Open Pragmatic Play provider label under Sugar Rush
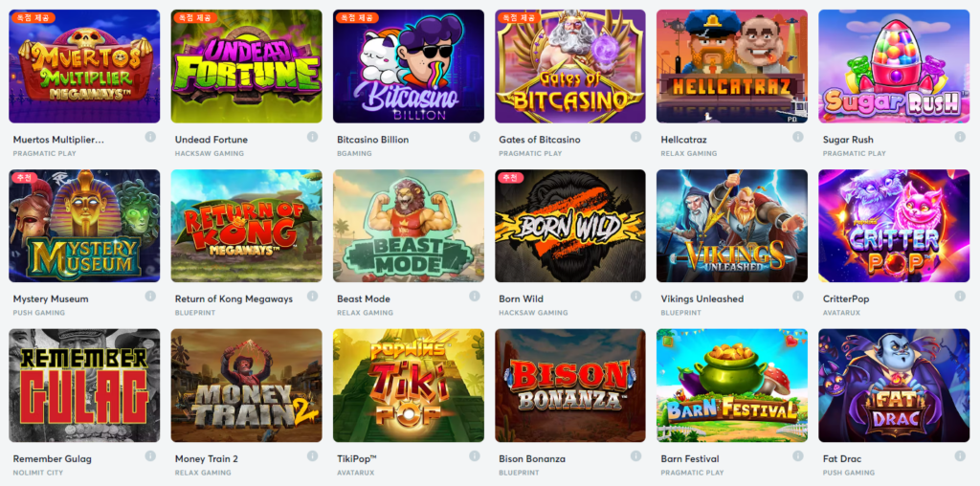The height and width of the screenshot is (486, 980). (854, 154)
